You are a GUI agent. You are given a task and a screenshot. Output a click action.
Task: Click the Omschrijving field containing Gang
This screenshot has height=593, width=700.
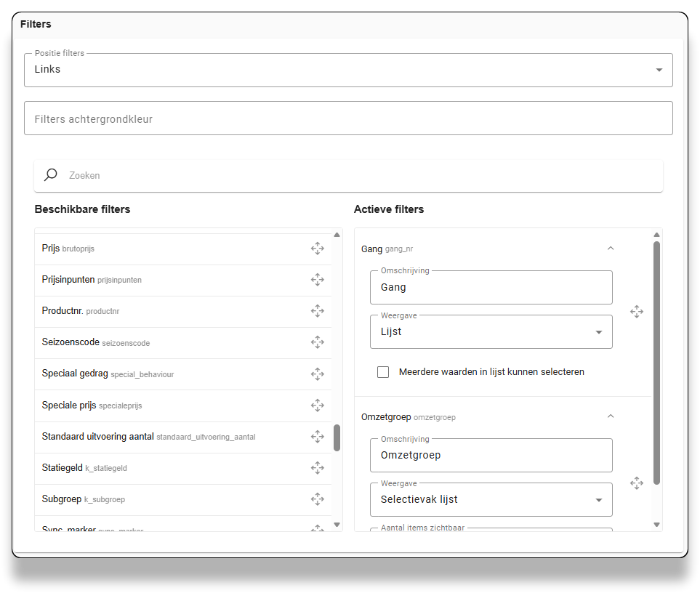click(x=491, y=288)
